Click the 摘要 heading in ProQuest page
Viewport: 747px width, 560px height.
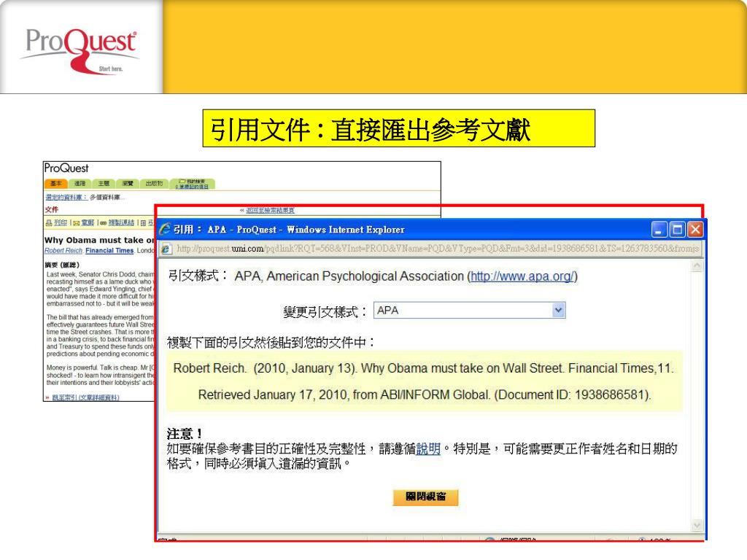point(62,265)
